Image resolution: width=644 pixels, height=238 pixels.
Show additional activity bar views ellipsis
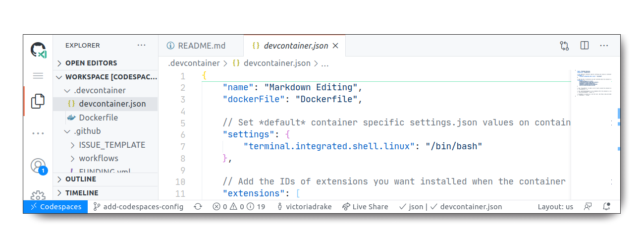[x=38, y=133]
